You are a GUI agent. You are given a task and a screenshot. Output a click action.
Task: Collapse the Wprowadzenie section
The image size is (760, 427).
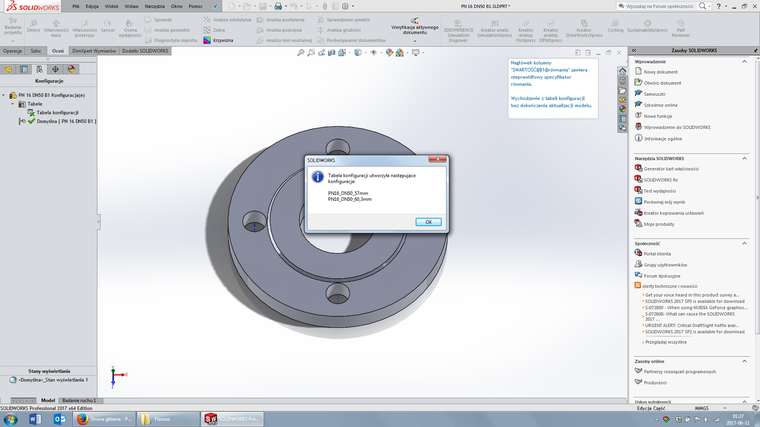pyautogui.click(x=744, y=62)
